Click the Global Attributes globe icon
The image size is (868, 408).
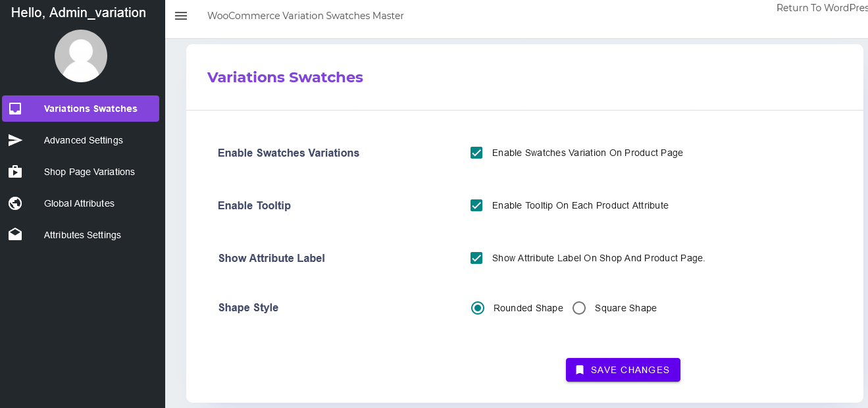coord(15,203)
